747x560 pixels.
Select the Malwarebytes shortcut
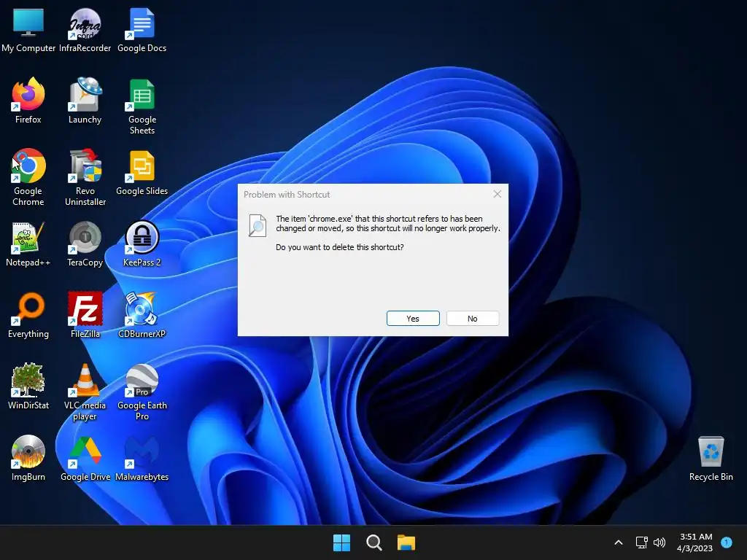pos(142,458)
